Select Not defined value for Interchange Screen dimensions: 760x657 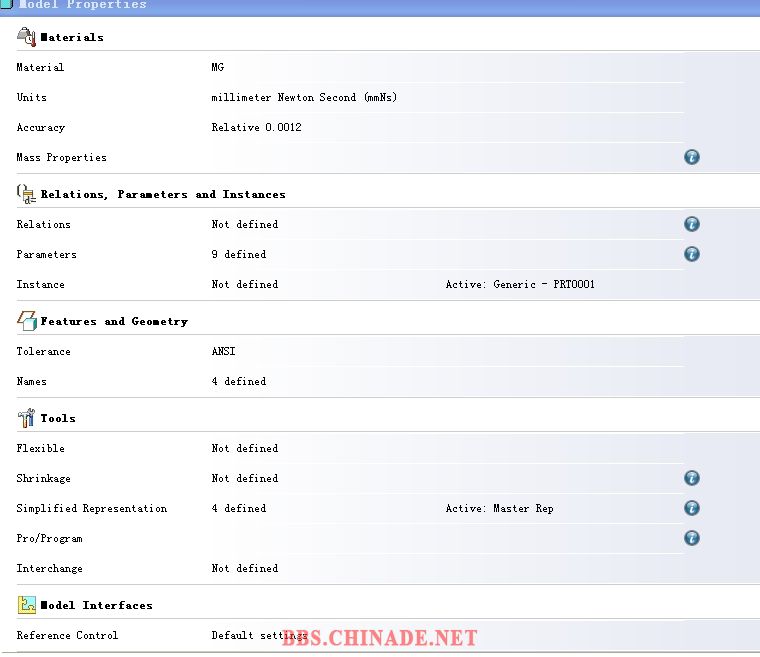(245, 569)
